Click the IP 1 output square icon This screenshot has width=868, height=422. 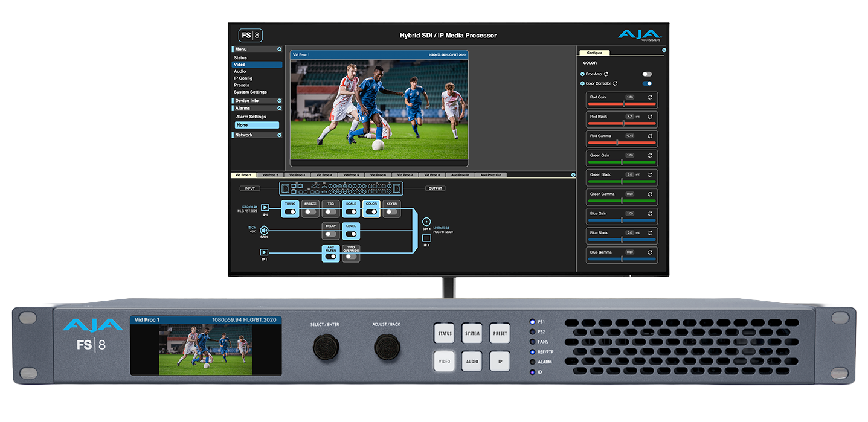[x=426, y=238]
